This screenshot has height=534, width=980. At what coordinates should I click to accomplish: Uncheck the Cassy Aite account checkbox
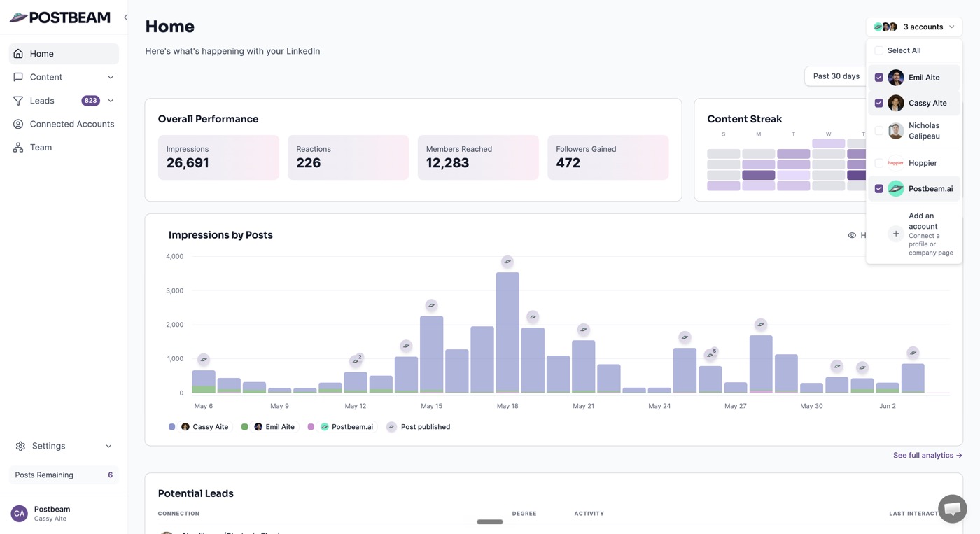click(x=879, y=103)
